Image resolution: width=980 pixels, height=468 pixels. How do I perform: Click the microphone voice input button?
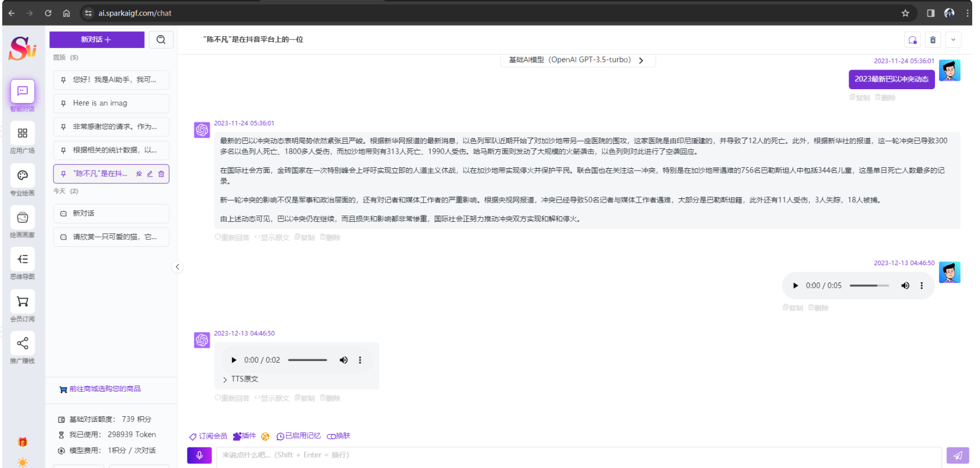pos(199,455)
